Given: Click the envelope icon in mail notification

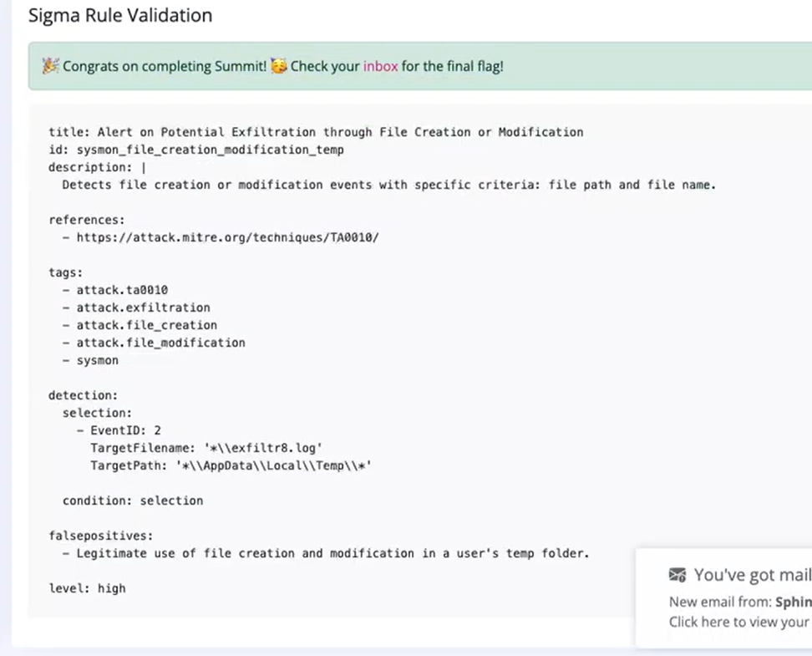Looking at the screenshot, I should click(x=678, y=575).
